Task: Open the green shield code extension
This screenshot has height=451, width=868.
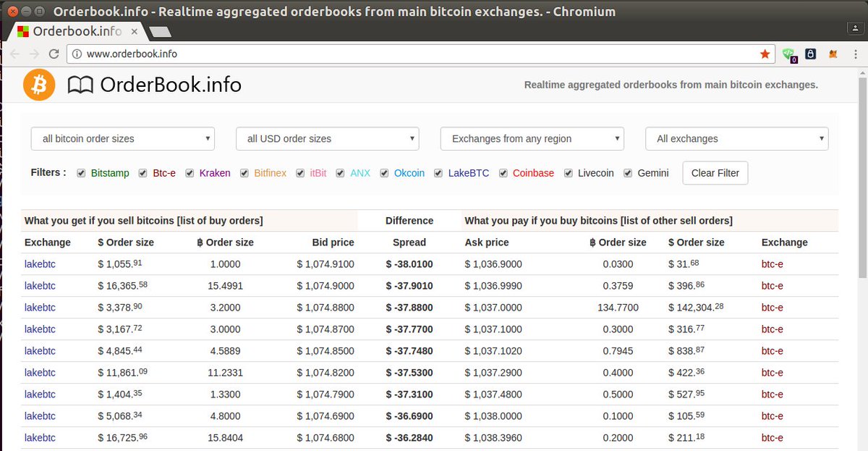Action: pos(789,54)
